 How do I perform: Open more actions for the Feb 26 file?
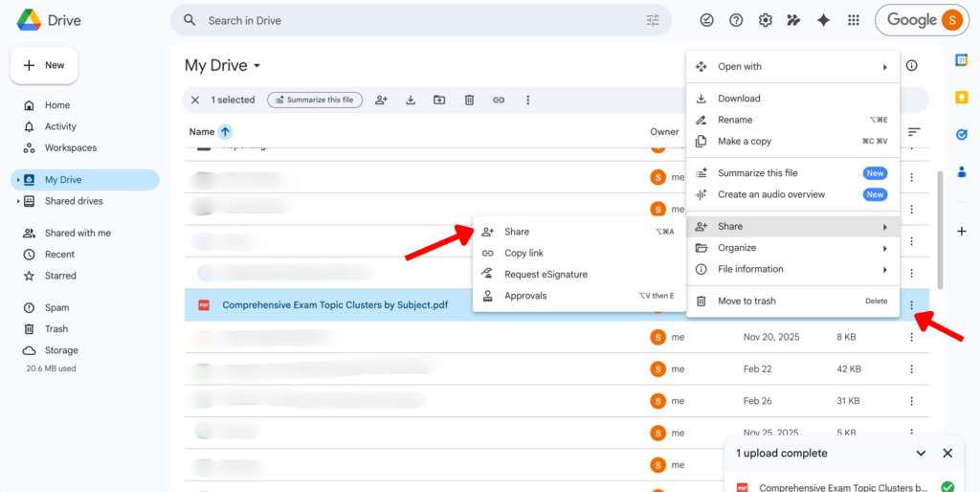pyautogui.click(x=912, y=401)
